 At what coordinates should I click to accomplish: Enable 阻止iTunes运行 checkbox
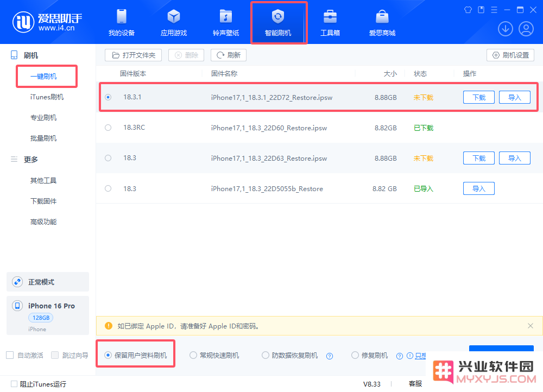click(x=14, y=384)
